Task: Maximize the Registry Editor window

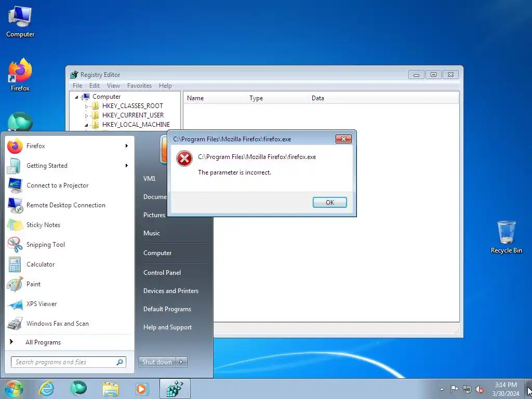Action: pos(433,74)
